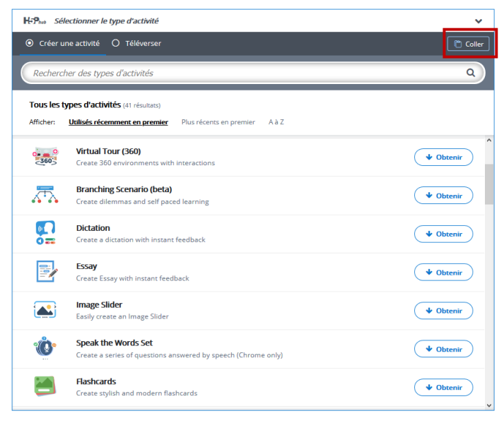Click 'Create Essay with instant feedback' text
This screenshot has width=504, height=423.
pos(132,278)
